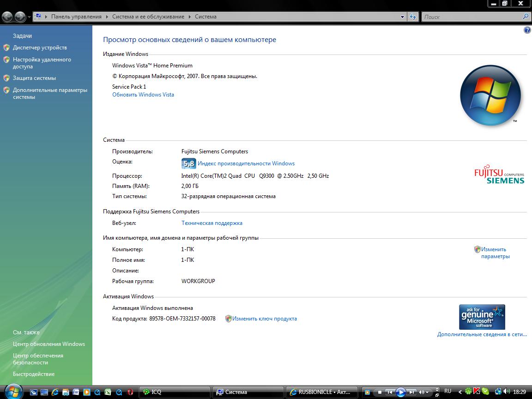Open recent pages dropdown next to Forward
The image size is (532, 399).
(29, 17)
